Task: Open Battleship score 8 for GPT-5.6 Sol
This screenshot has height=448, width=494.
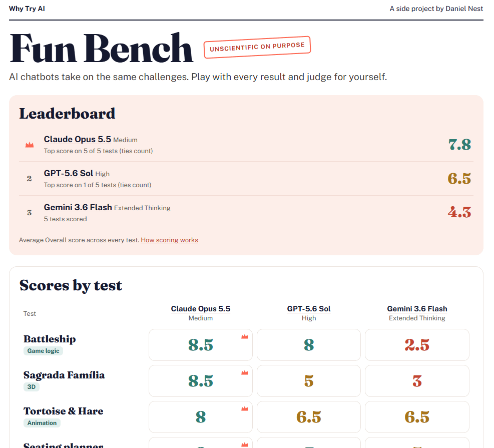Action: point(308,345)
